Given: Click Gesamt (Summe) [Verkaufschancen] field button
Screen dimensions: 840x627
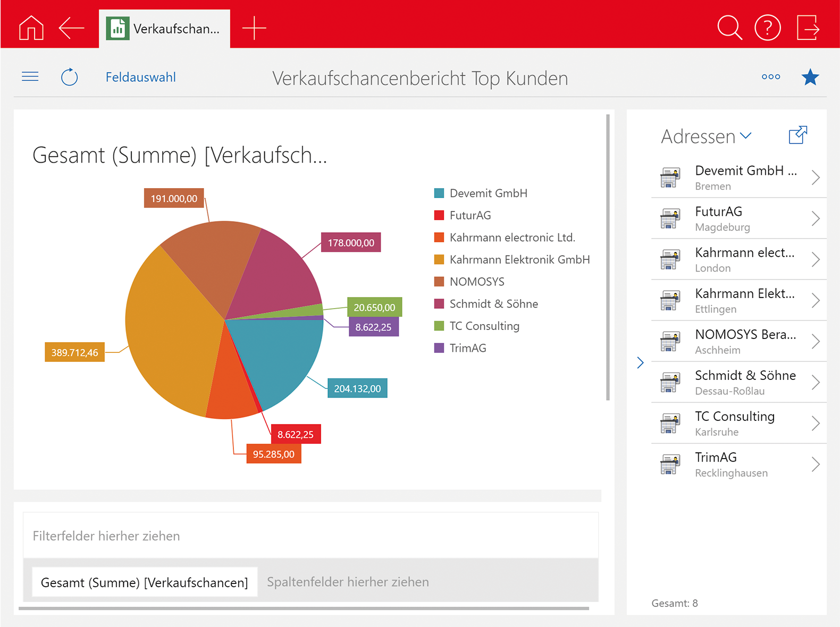Looking at the screenshot, I should [x=144, y=582].
